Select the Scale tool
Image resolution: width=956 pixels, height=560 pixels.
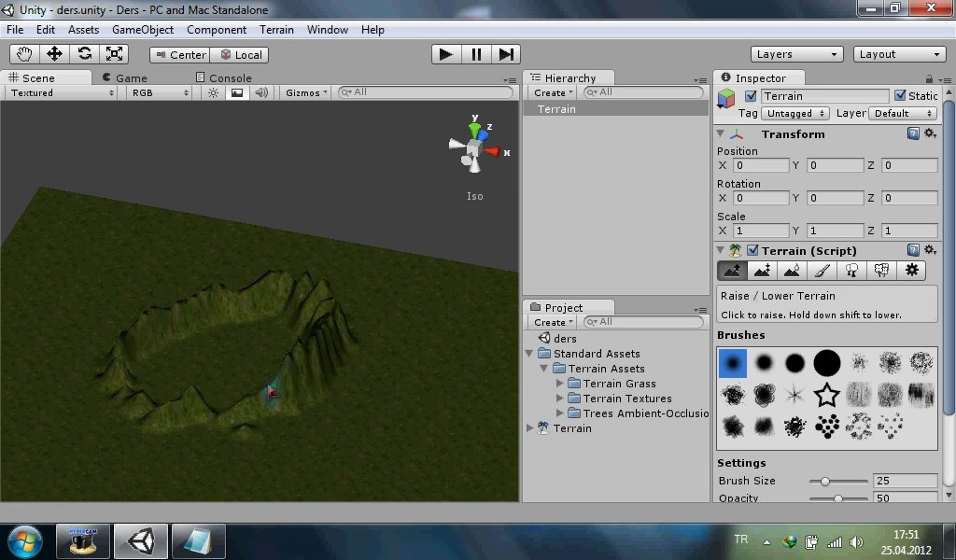(114, 54)
